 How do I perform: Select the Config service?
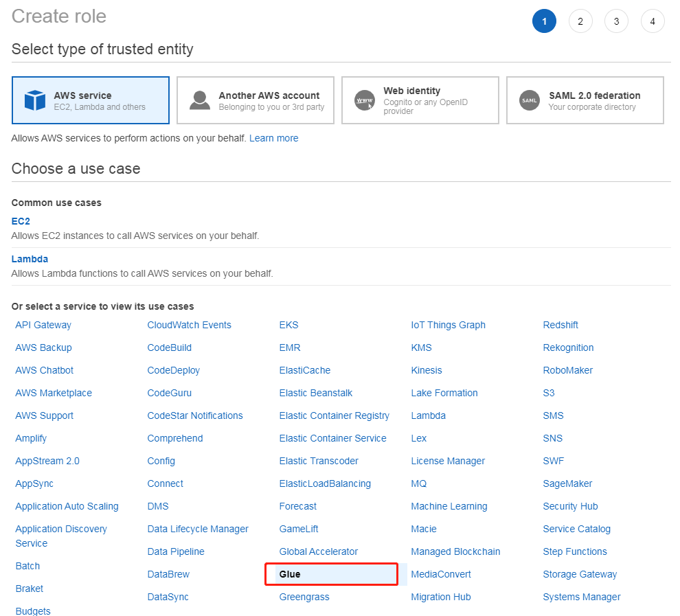161,461
